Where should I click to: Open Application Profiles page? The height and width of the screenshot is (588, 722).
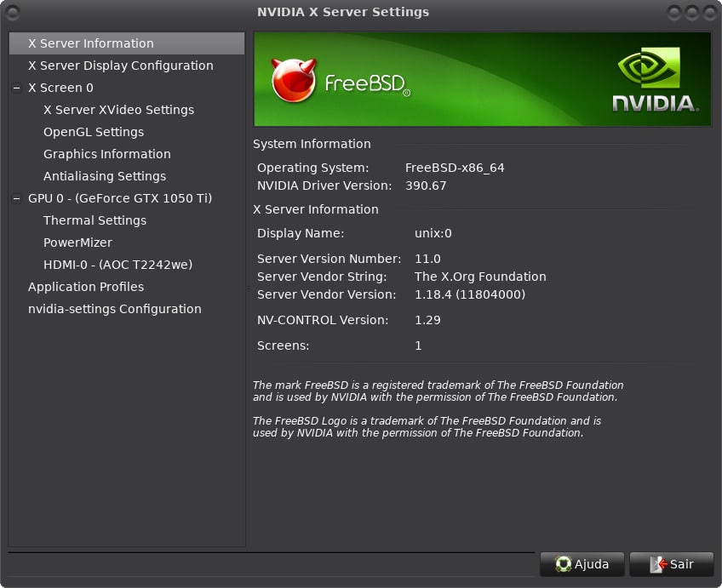pos(86,287)
